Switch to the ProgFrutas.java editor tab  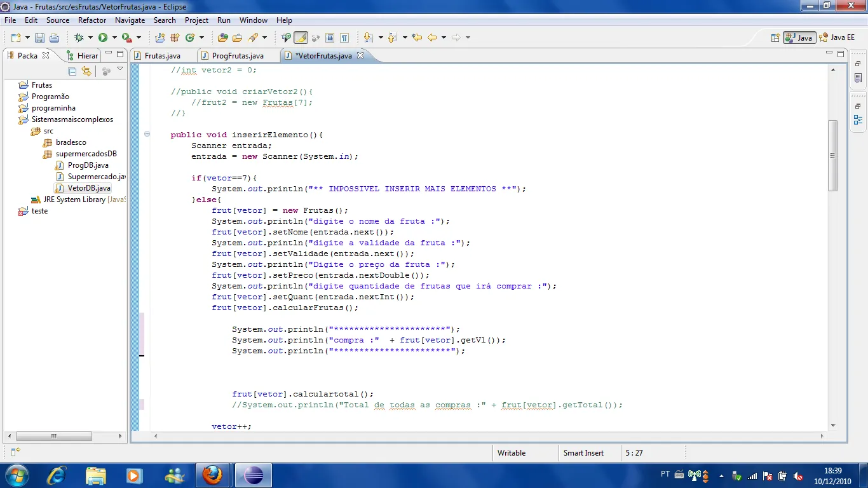(238, 56)
